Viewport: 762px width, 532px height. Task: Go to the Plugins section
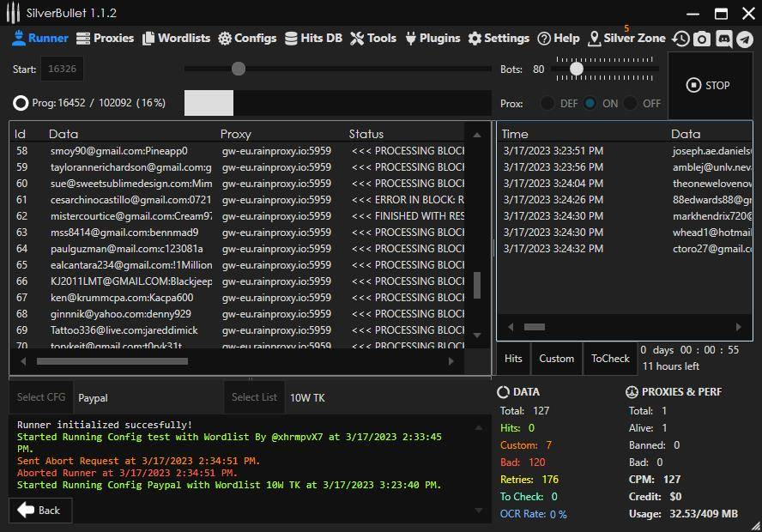pyautogui.click(x=432, y=39)
